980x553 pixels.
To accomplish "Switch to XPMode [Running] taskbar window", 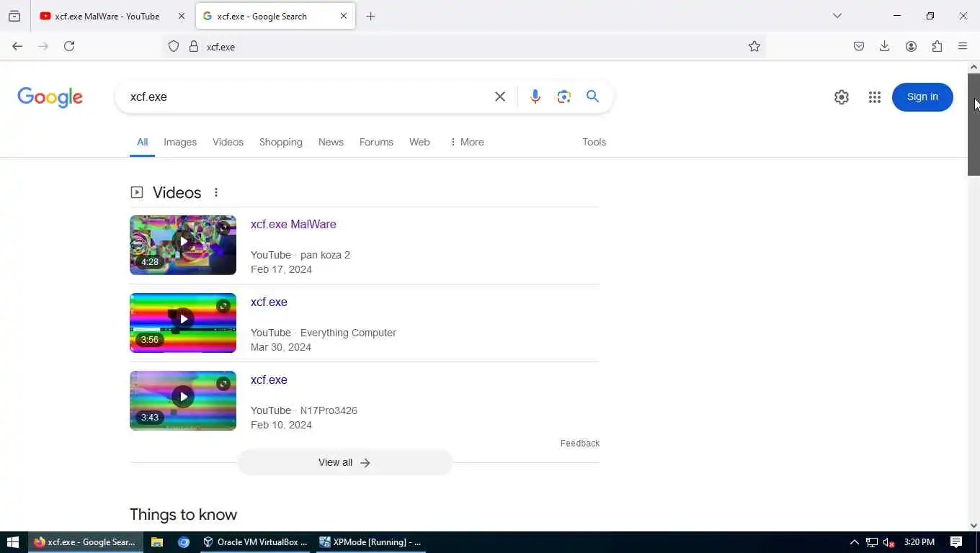I will tap(370, 542).
